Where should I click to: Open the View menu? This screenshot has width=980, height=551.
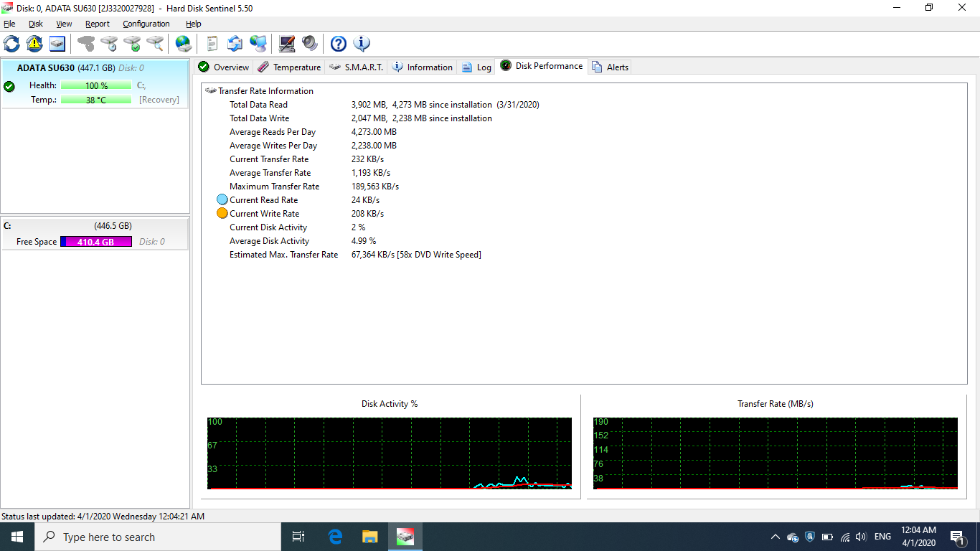pos(64,24)
